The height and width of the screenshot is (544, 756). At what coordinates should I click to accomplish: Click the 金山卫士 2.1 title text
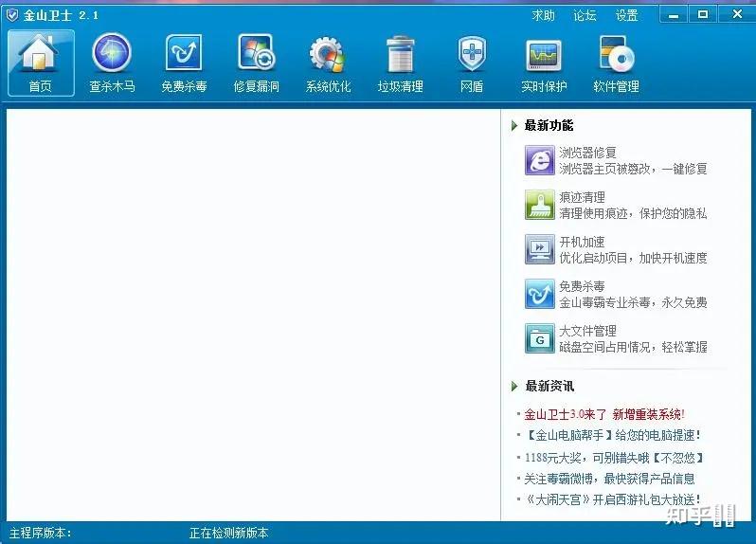[61, 15]
